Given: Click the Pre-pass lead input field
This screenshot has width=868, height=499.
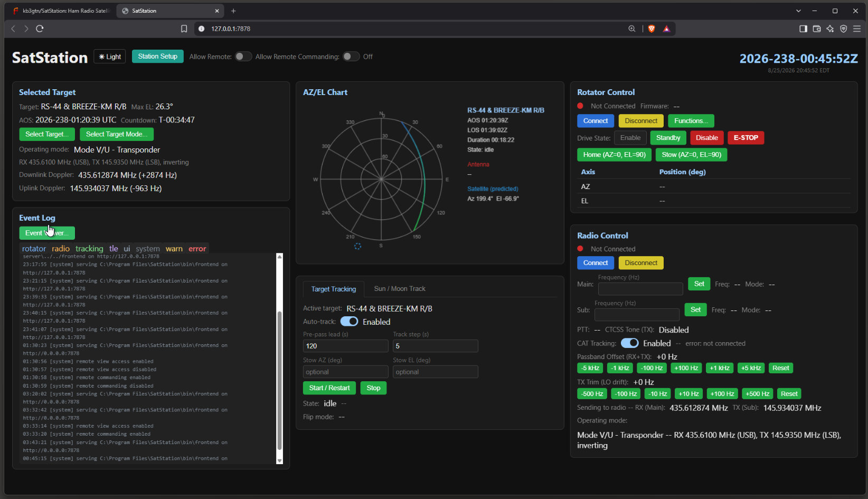Looking at the screenshot, I should point(346,346).
